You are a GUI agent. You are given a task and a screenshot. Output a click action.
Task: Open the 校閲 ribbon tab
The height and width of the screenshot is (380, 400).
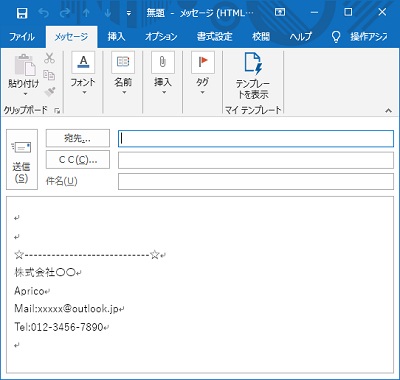point(261,36)
